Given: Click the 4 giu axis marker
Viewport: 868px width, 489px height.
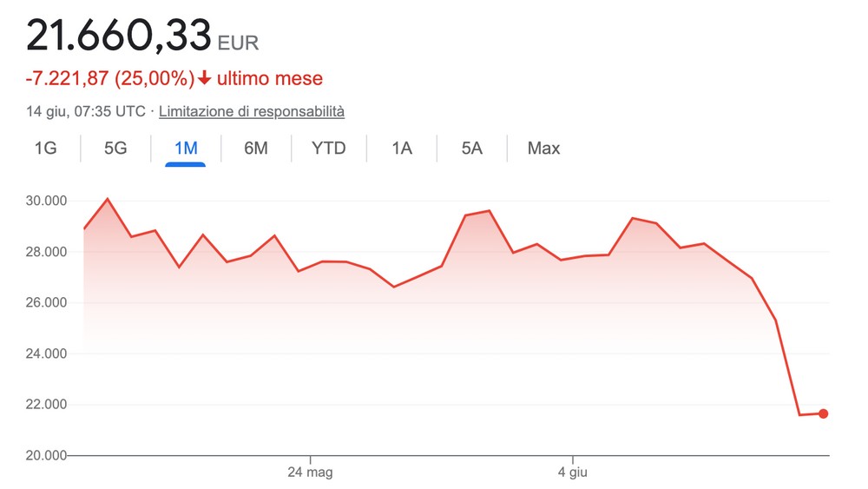Looking at the screenshot, I should point(572,472).
